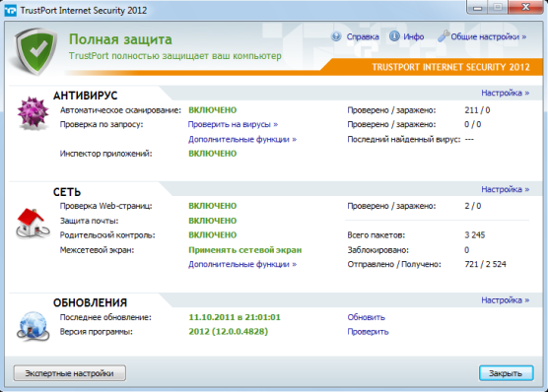
Task: Click the Заблокировано label
Action: point(377,250)
